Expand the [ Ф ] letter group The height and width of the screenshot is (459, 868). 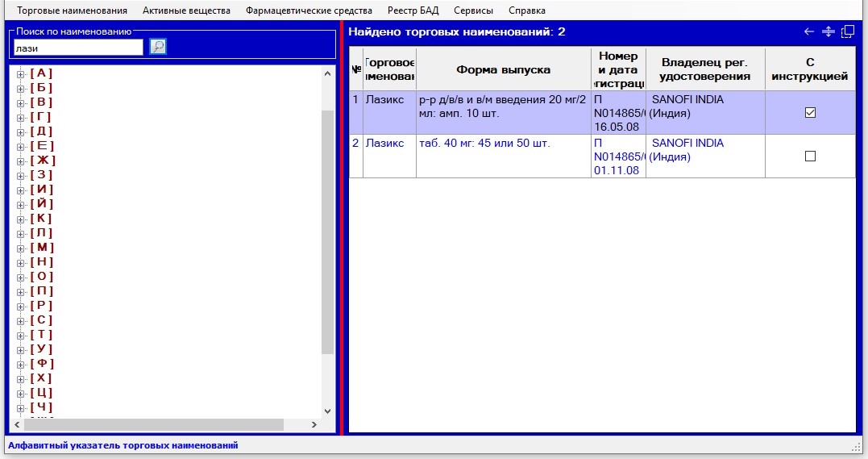[x=21, y=364]
